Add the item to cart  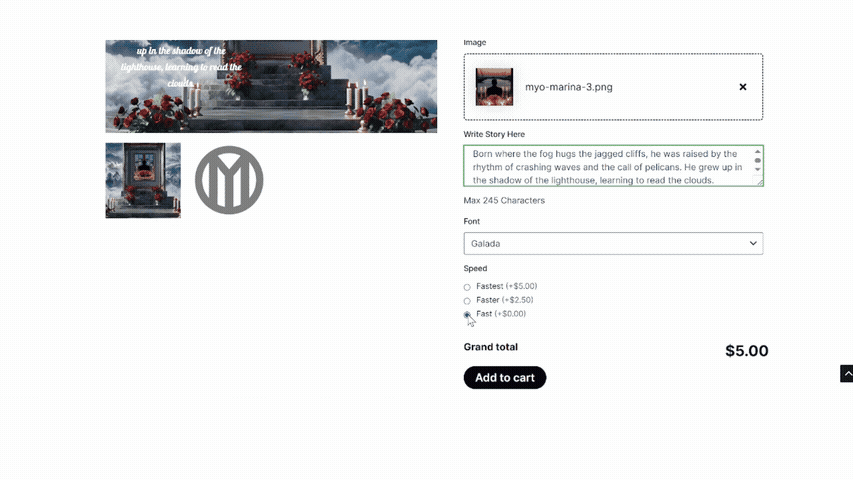[505, 378]
